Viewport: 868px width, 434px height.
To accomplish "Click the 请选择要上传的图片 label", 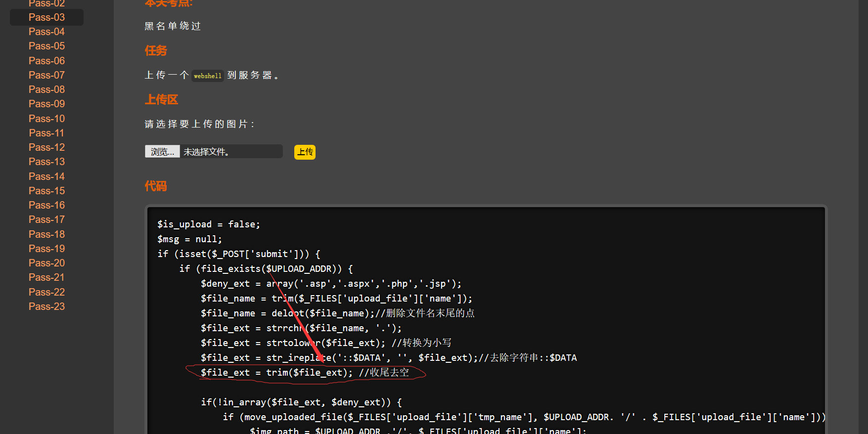I will pos(199,124).
